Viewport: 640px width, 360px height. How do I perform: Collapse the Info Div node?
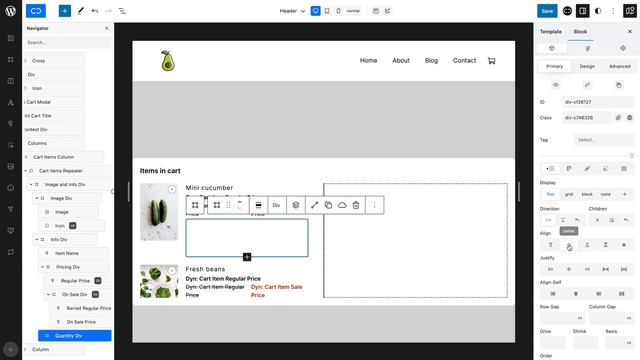point(36,240)
